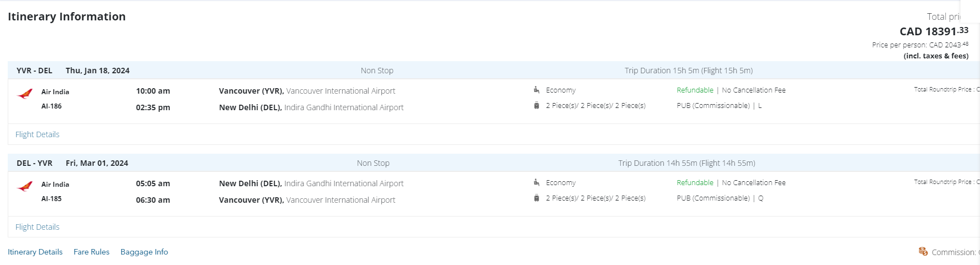Click the Commission coins icon

923,251
